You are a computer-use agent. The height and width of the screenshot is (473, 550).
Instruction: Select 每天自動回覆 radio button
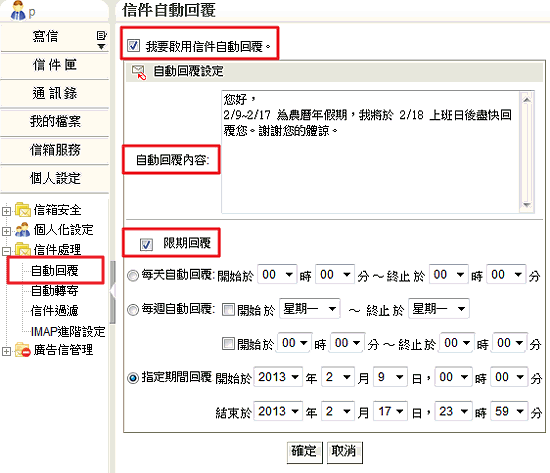coord(133,275)
